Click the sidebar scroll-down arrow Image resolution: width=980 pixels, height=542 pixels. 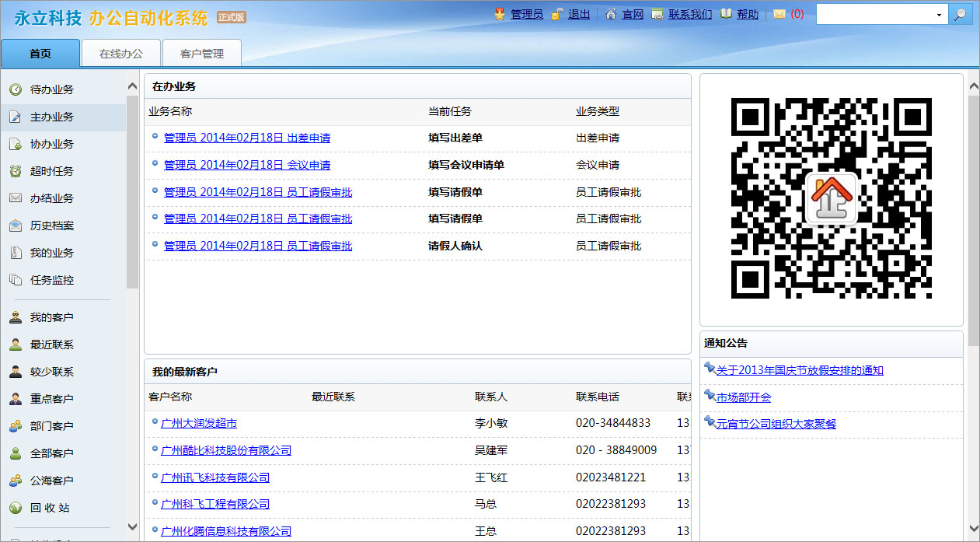pos(132,526)
